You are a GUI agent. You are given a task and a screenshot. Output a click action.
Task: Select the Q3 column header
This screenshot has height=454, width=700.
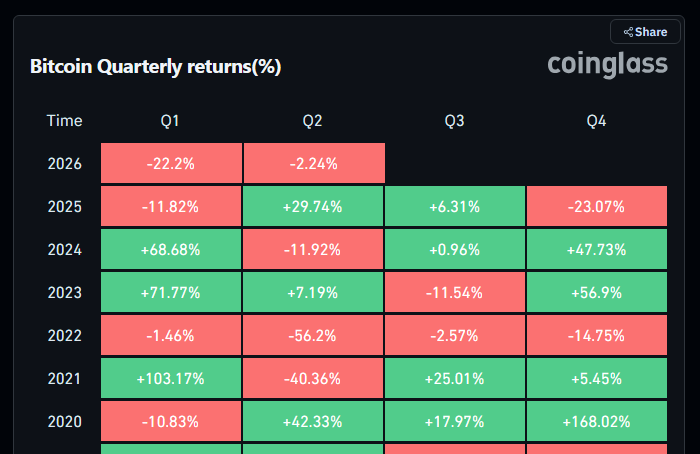(455, 121)
